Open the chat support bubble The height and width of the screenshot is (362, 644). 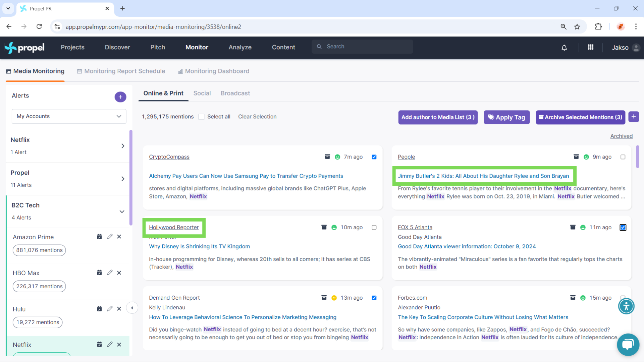tap(628, 344)
